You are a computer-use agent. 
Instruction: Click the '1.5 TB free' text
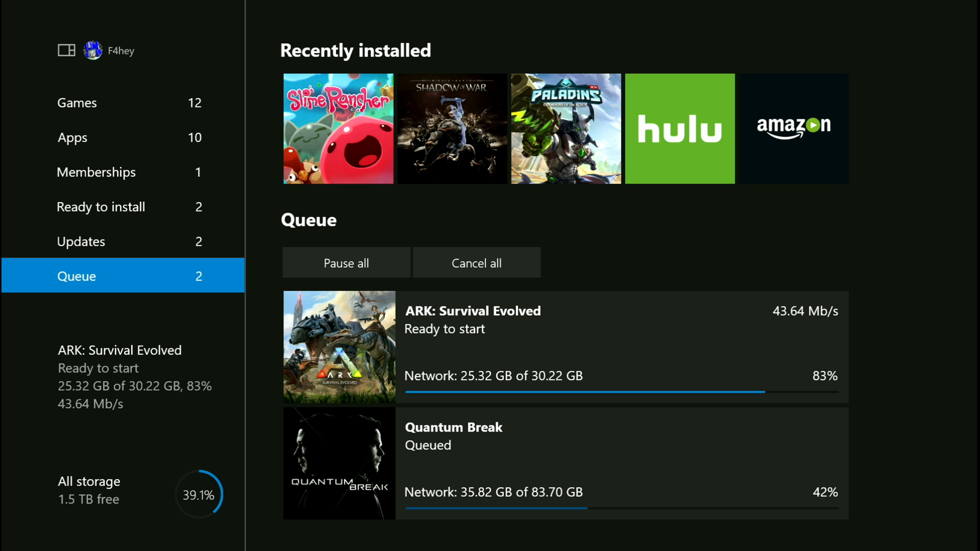click(89, 499)
